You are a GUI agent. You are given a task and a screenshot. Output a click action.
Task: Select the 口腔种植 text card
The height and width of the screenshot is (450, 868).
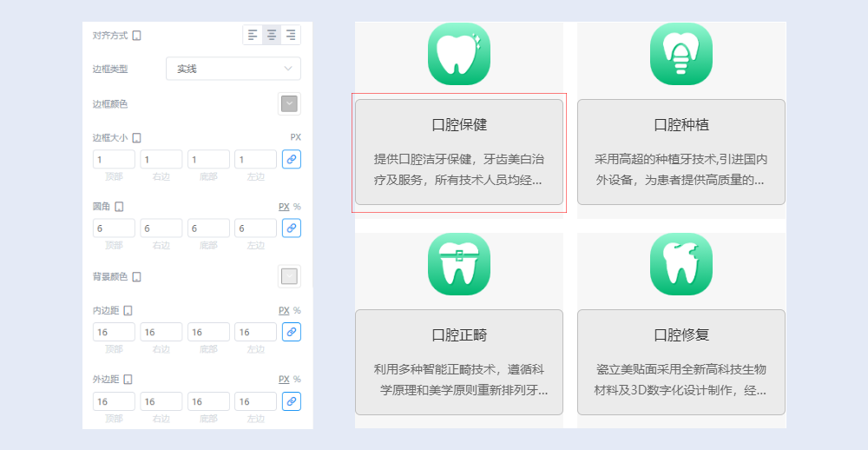[681, 152]
